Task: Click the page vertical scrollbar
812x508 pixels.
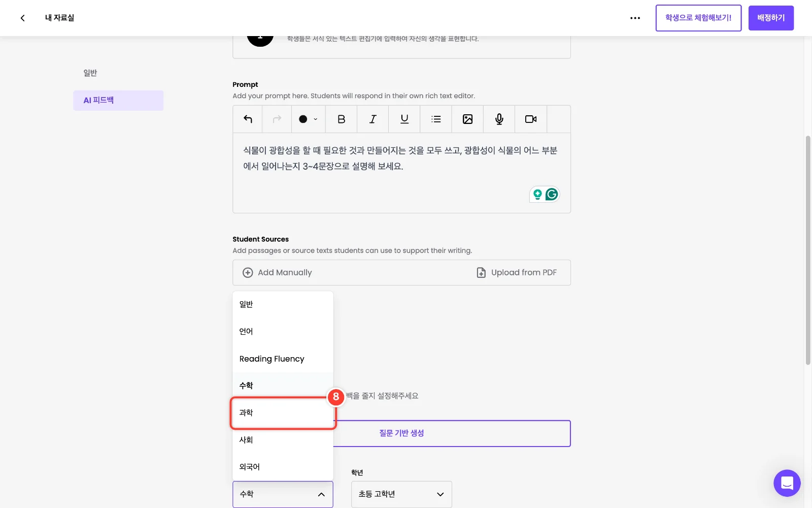Action: 808,250
